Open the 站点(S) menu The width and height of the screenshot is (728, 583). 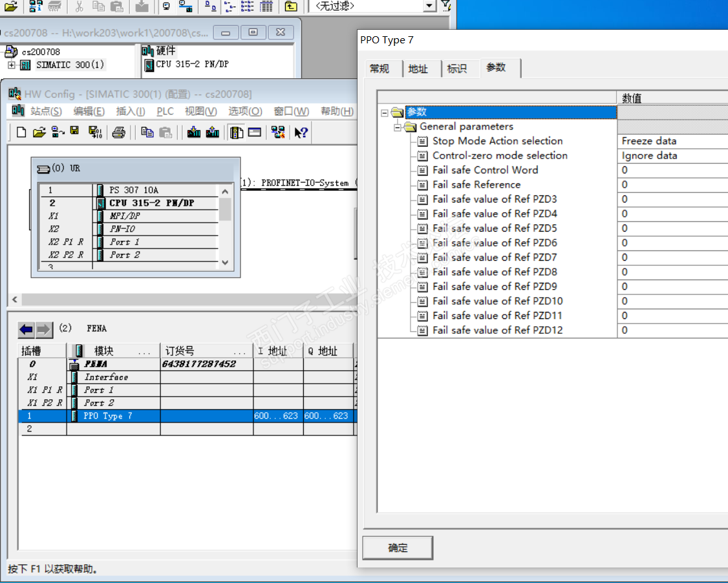click(x=46, y=111)
